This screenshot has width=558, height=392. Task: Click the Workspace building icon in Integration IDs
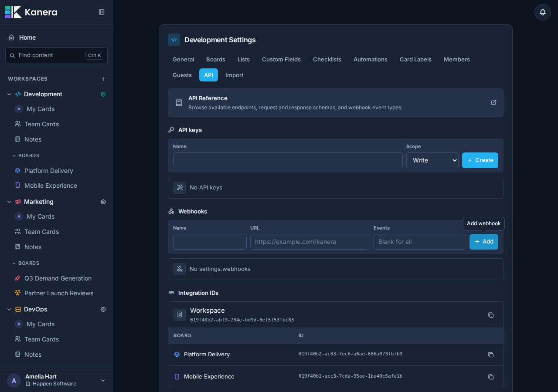click(x=180, y=315)
